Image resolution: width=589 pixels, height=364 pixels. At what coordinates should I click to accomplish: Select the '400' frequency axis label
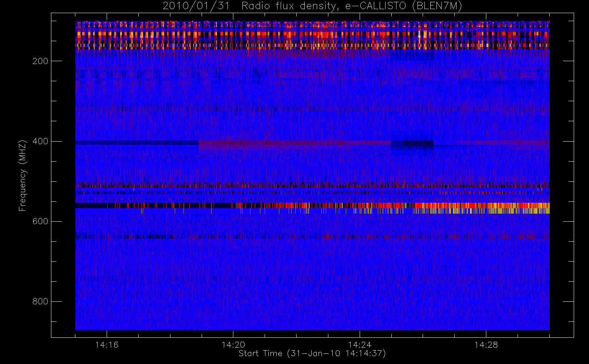point(40,141)
